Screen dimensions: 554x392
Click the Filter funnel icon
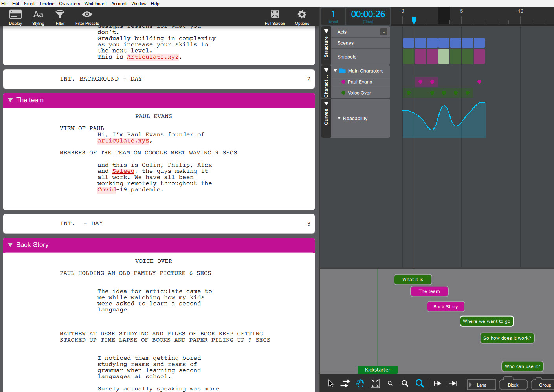tap(60, 15)
